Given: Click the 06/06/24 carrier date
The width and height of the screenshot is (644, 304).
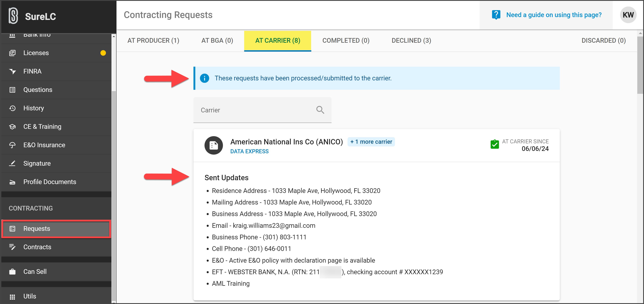Looking at the screenshot, I should 535,149.
